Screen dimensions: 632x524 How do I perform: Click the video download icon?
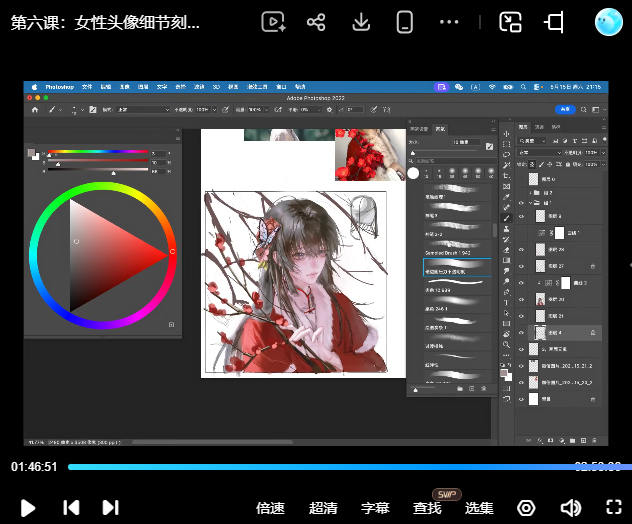point(361,22)
